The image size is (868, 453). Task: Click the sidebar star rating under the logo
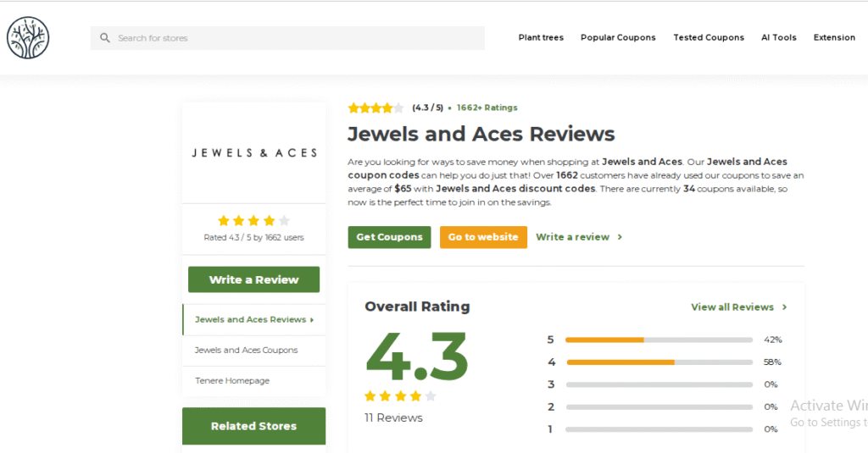[253, 221]
